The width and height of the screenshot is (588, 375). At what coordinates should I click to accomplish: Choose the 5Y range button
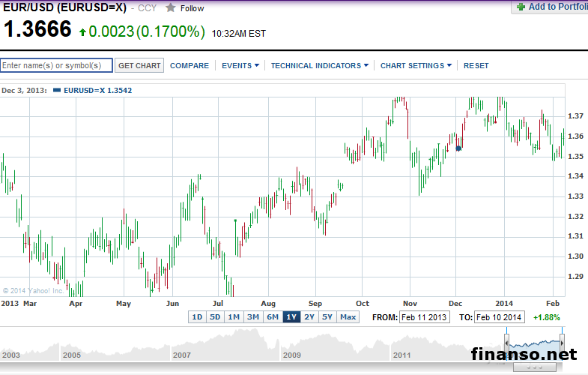327,317
